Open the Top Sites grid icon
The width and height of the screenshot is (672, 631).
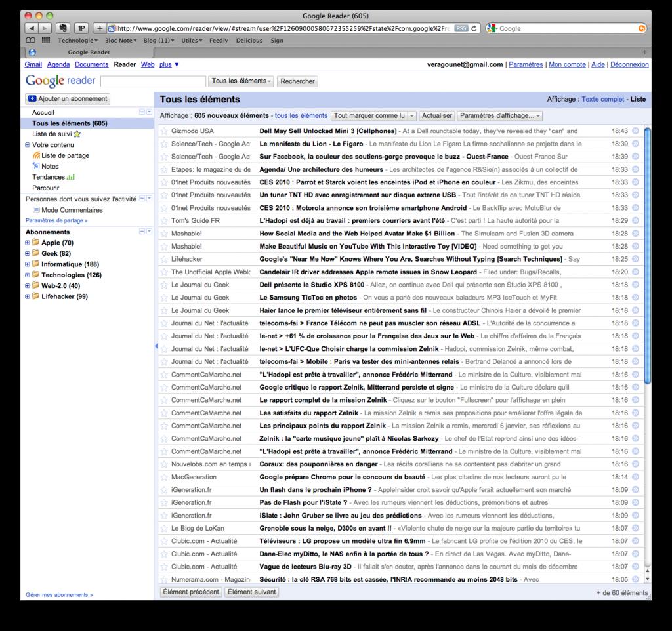[x=46, y=40]
